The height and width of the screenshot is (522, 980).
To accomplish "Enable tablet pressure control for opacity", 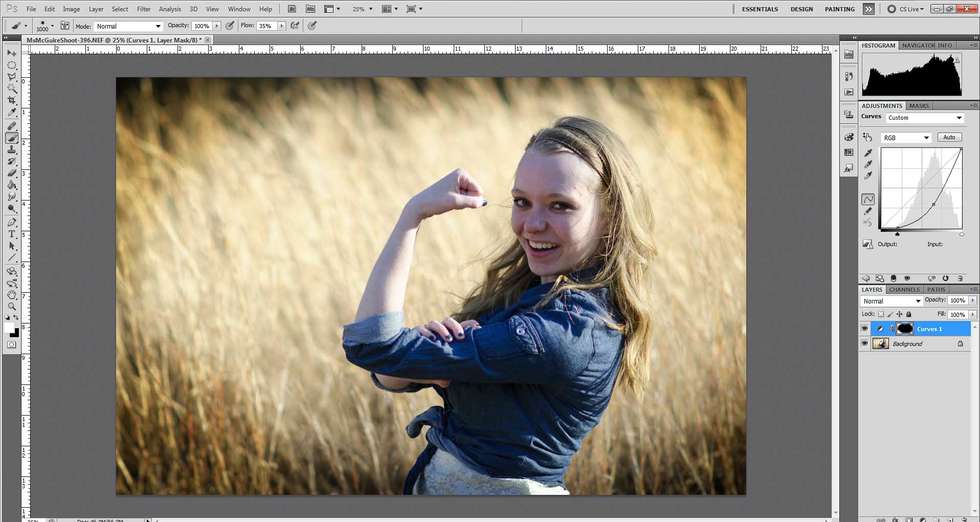I will click(230, 26).
